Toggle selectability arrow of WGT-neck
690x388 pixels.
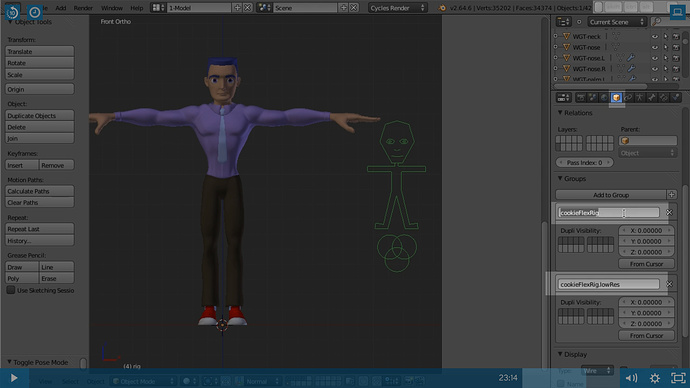pyautogui.click(x=665, y=37)
